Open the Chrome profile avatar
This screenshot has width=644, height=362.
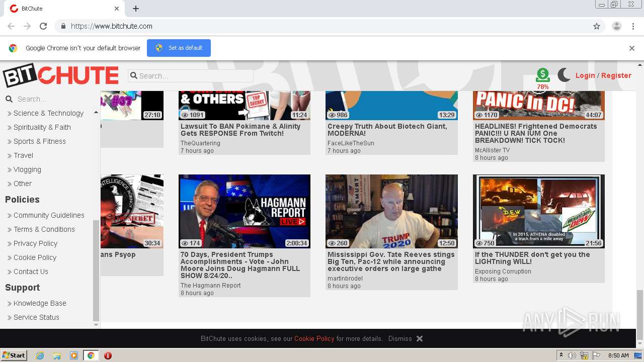pos(616,26)
